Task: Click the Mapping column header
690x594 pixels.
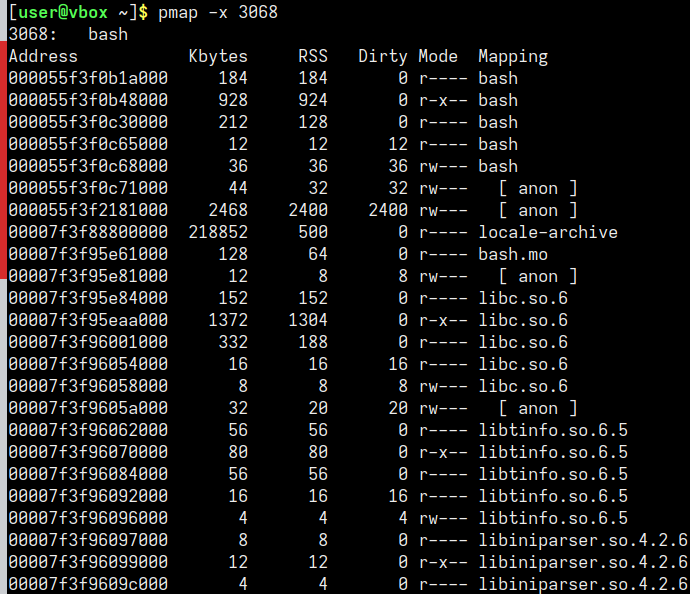Action: (x=513, y=56)
